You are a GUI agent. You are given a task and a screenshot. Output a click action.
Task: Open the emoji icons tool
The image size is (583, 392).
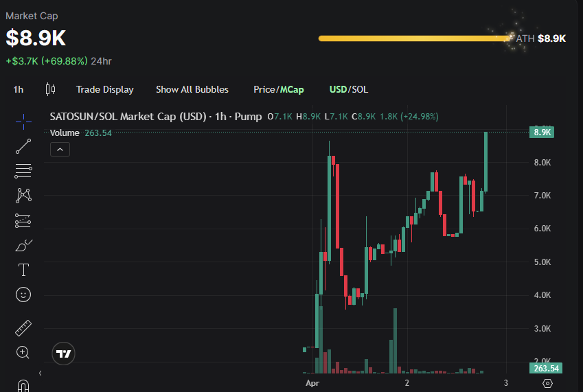tap(23, 295)
